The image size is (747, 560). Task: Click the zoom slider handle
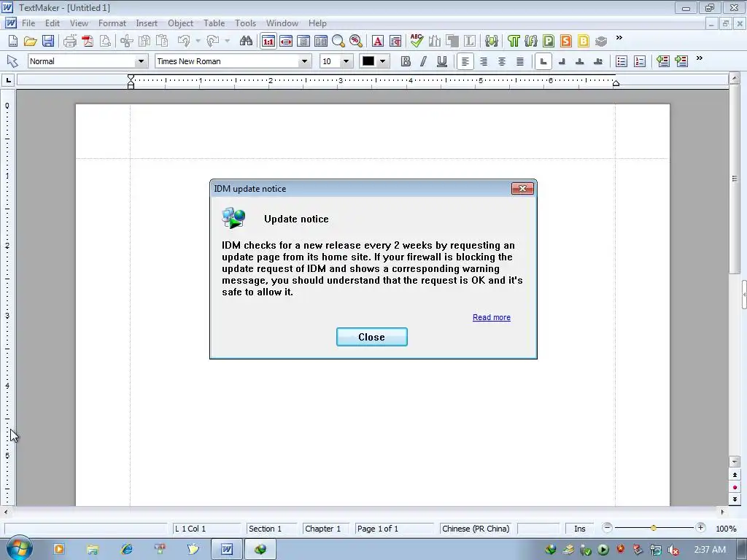[654, 528]
